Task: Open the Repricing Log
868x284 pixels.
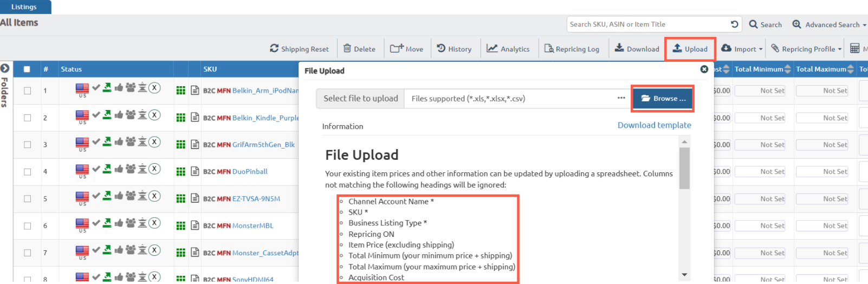Action: pos(572,49)
